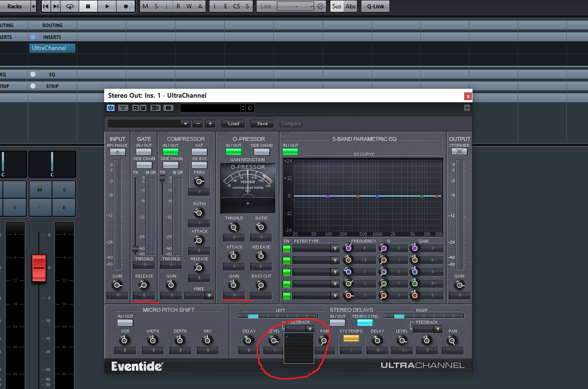Click the red mixer channel fader
The width and height of the screenshot is (588, 389).
[x=39, y=268]
